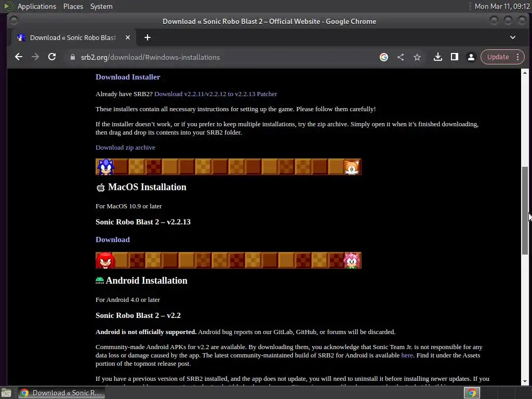Open Chrome three-dot menu
The image size is (532, 399).
[x=518, y=57]
